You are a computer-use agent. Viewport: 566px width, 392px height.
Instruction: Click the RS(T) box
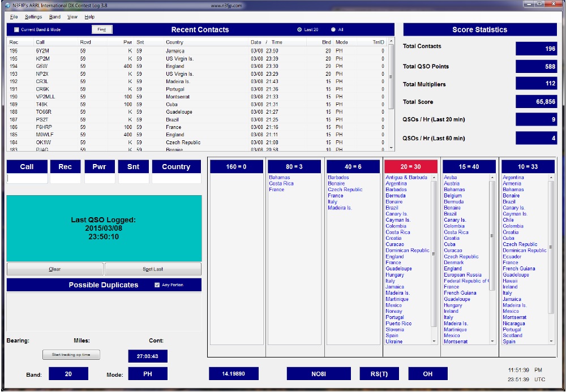coord(379,373)
